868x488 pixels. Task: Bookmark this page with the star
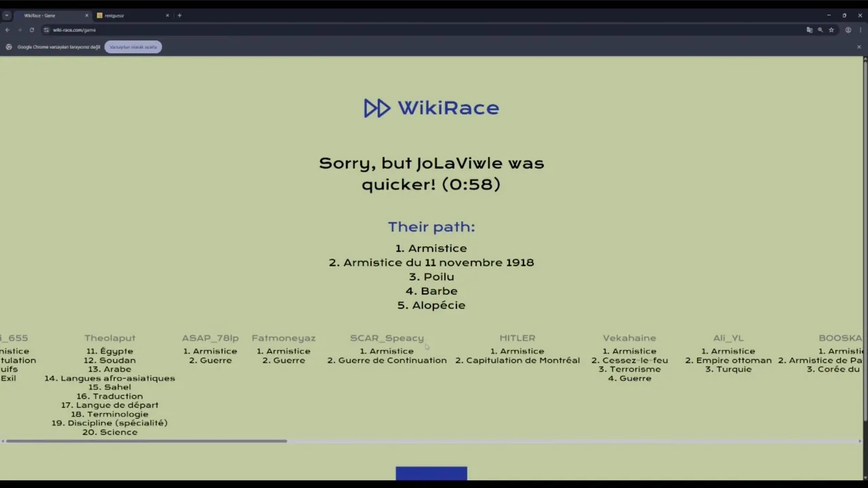pyautogui.click(x=831, y=30)
